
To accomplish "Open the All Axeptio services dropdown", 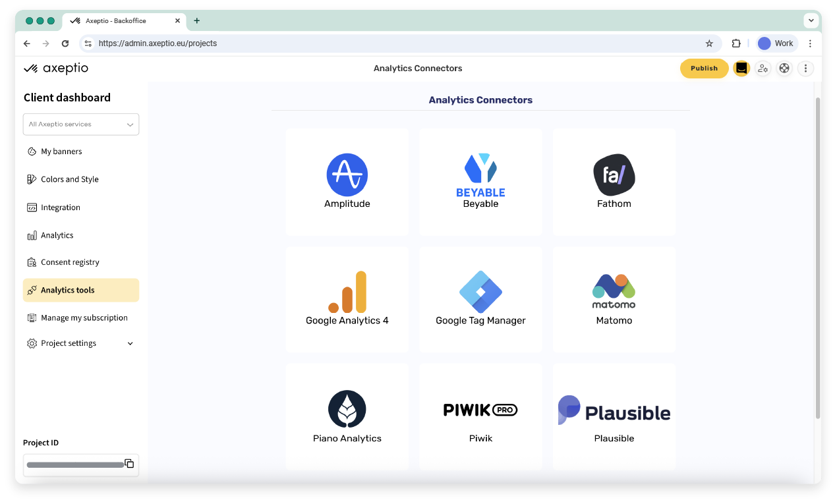I will (80, 124).
